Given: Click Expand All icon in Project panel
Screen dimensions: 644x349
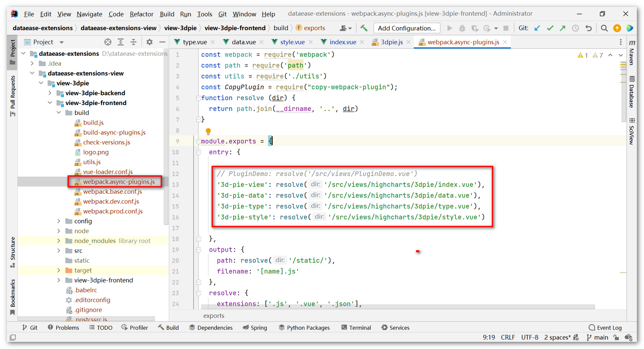Looking at the screenshot, I should 121,42.
